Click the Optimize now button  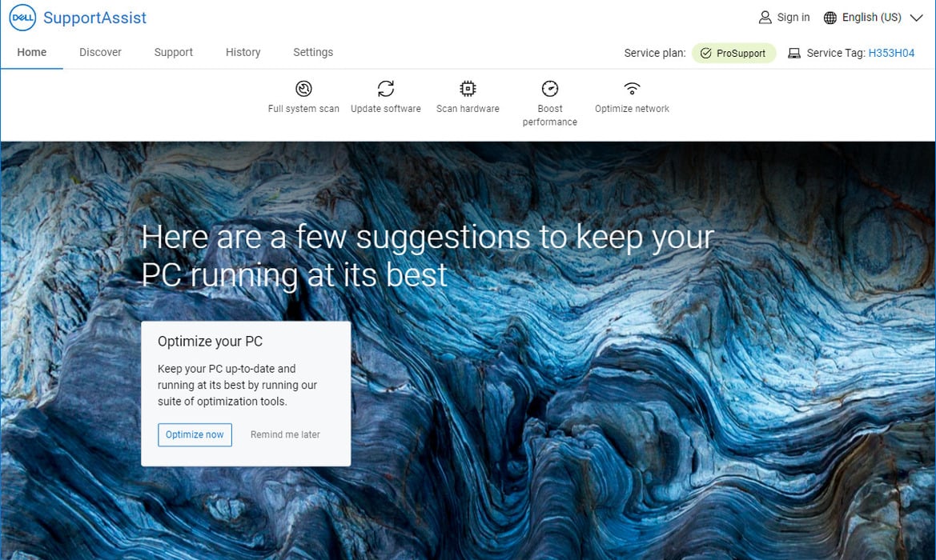195,434
